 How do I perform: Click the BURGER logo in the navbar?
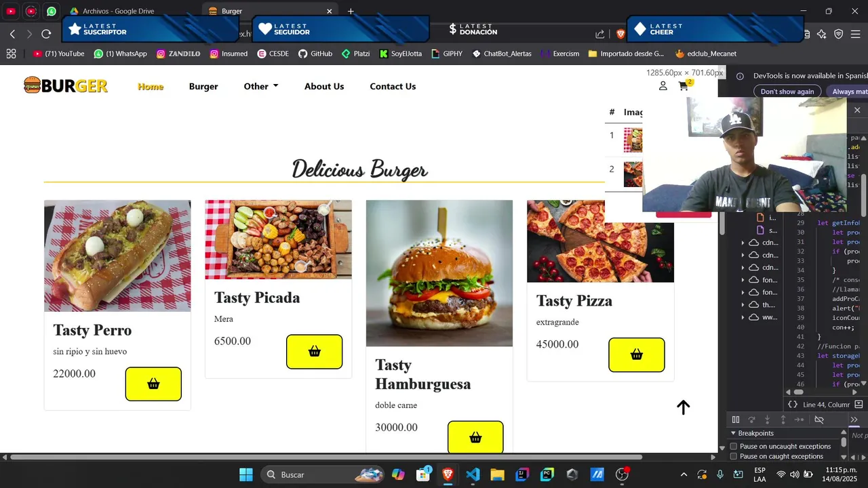pyautogui.click(x=66, y=85)
